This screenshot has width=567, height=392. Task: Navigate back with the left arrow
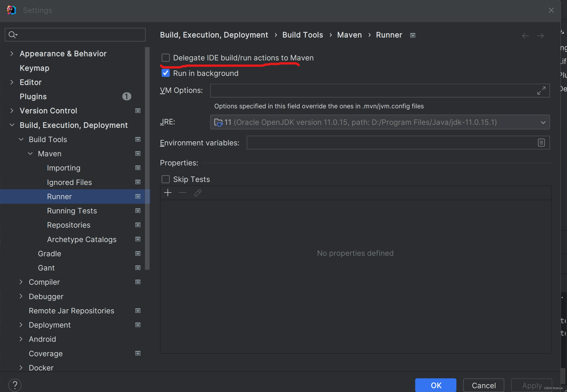[x=525, y=36]
